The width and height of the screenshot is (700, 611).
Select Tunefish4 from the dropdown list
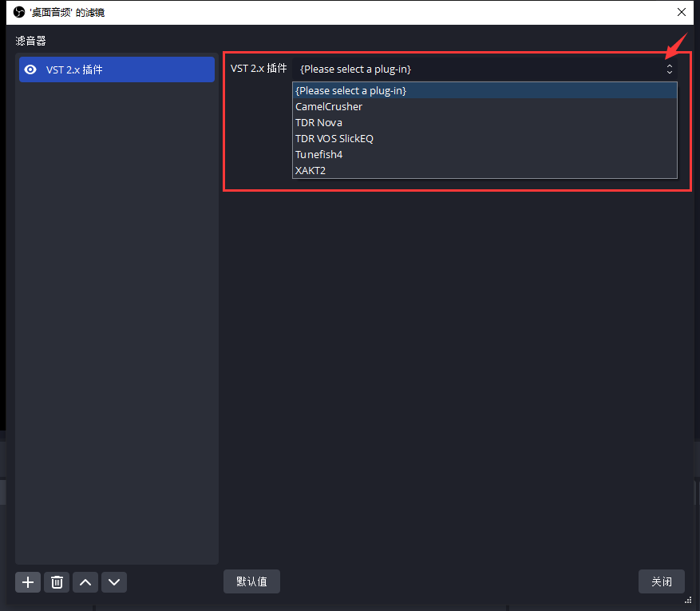pos(484,154)
